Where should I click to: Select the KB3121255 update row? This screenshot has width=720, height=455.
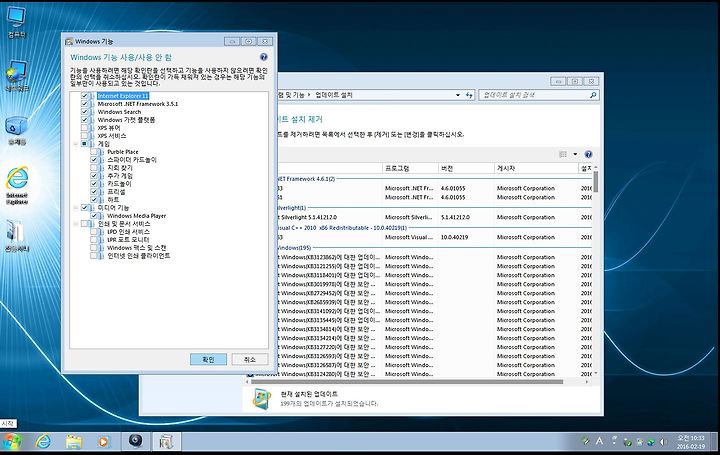pos(434,266)
